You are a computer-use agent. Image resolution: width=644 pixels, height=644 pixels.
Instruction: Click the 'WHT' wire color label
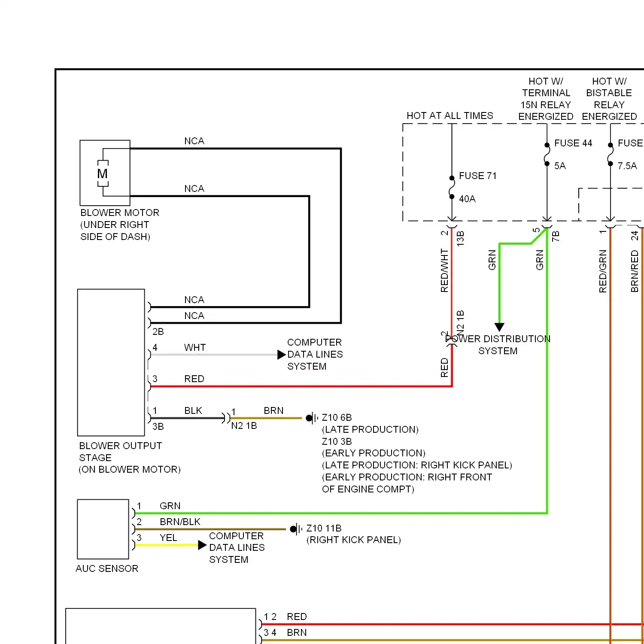(x=195, y=348)
